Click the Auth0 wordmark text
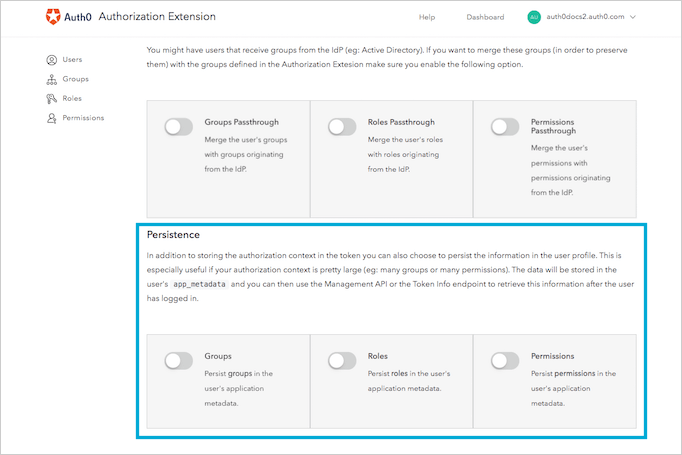Viewport: 682px width, 455px height. click(78, 17)
